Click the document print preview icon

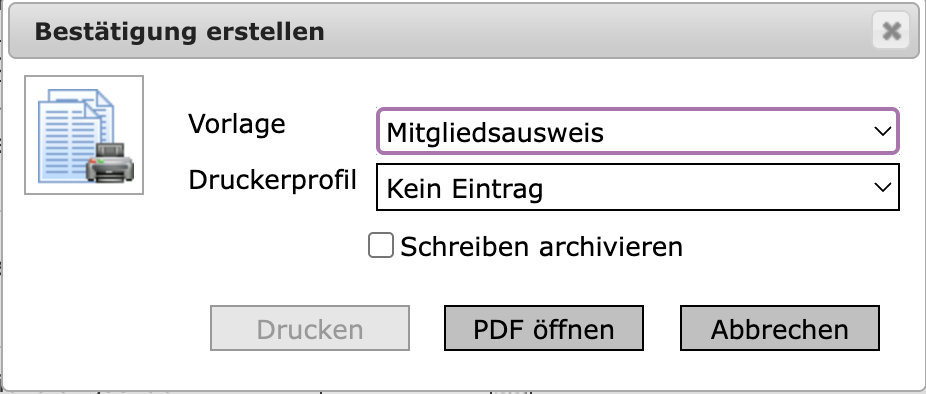tap(84, 135)
